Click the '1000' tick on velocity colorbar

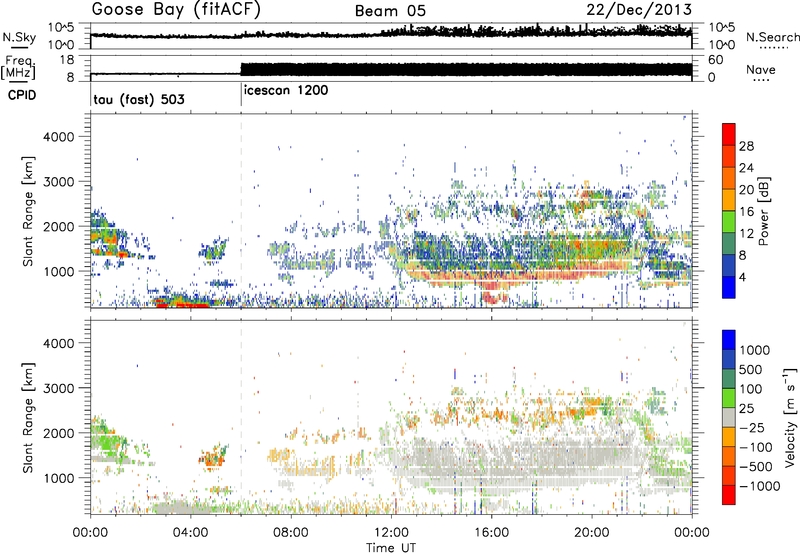(754, 350)
